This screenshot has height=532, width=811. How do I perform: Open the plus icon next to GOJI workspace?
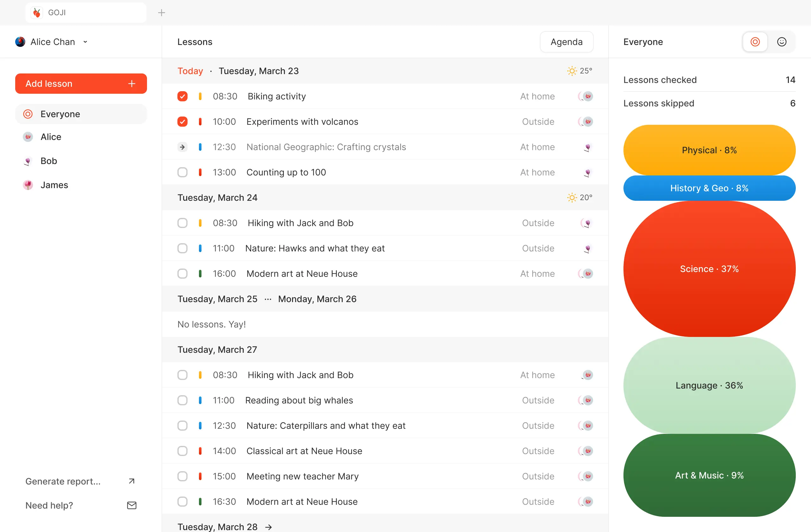161,12
